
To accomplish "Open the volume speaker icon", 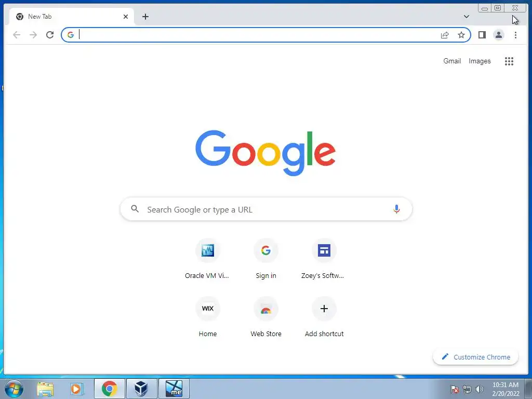I will [479, 389].
